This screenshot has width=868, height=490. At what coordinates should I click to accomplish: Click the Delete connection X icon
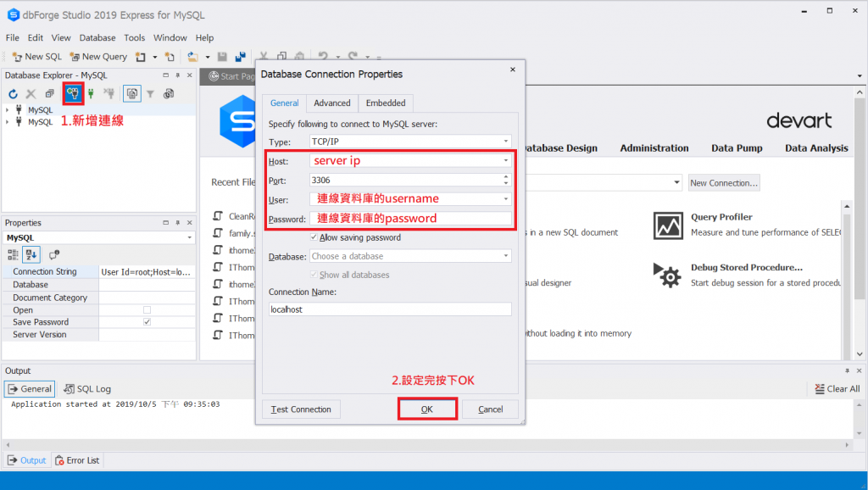pos(31,94)
